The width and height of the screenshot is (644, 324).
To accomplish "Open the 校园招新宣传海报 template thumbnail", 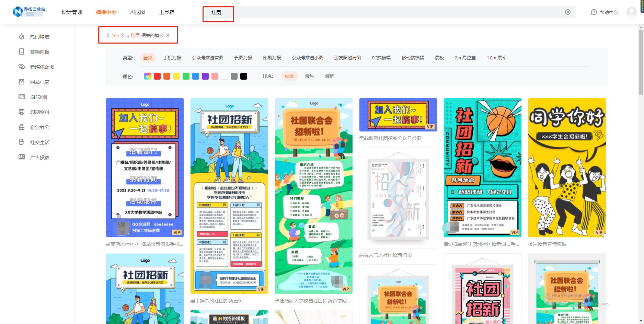I will pyautogui.click(x=567, y=168).
